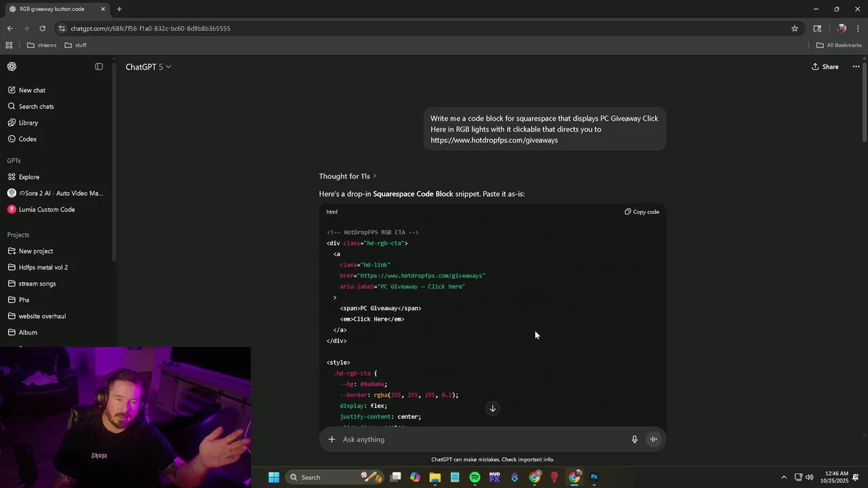Expand the Thought for 11s details
The width and height of the screenshot is (868, 488).
347,176
